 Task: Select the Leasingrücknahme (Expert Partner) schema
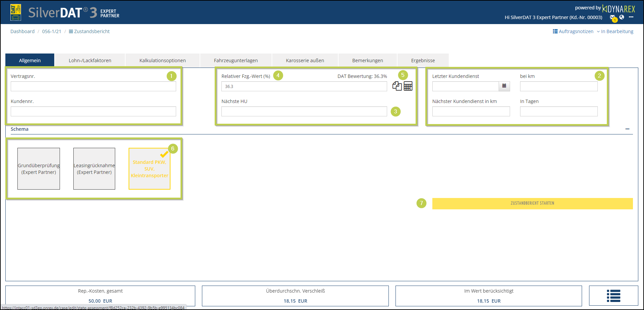pos(94,169)
